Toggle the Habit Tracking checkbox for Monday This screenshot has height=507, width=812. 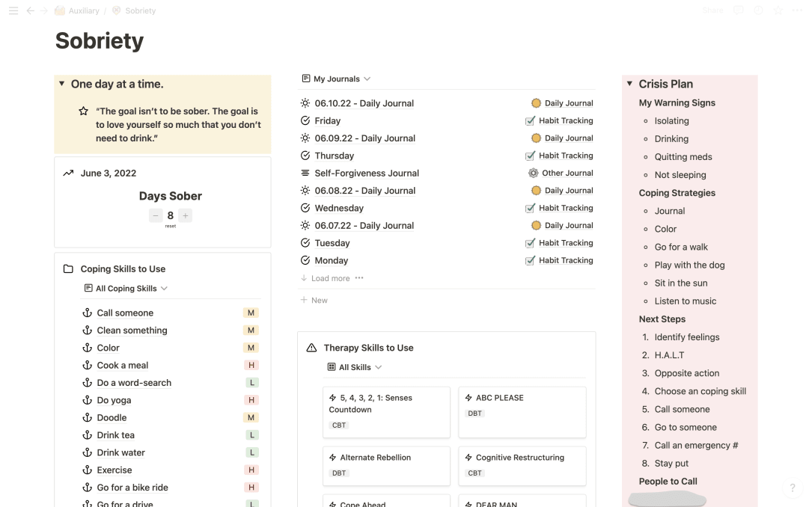pos(530,260)
